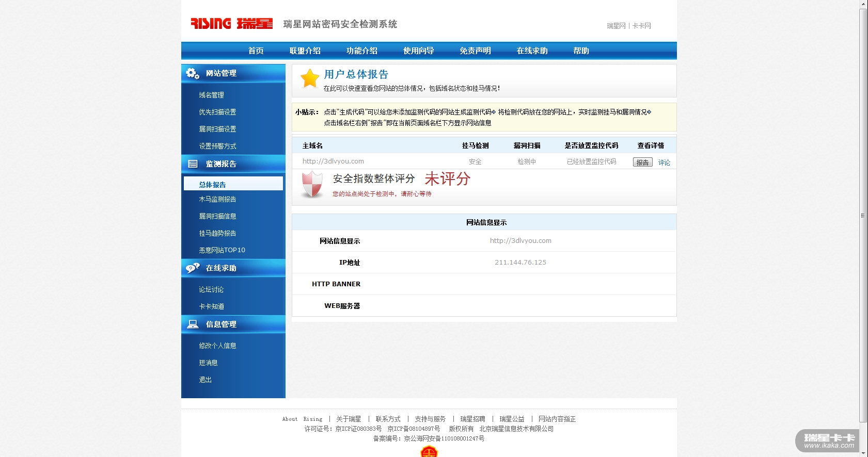Select 在线求助 in the top navigation bar
Image resolution: width=868 pixels, height=457 pixels.
[x=532, y=51]
